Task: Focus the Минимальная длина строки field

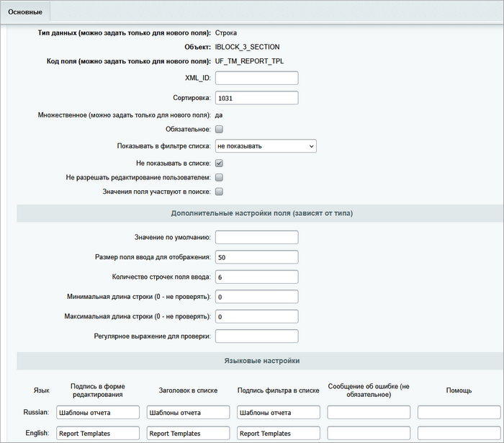Action: click(256, 297)
